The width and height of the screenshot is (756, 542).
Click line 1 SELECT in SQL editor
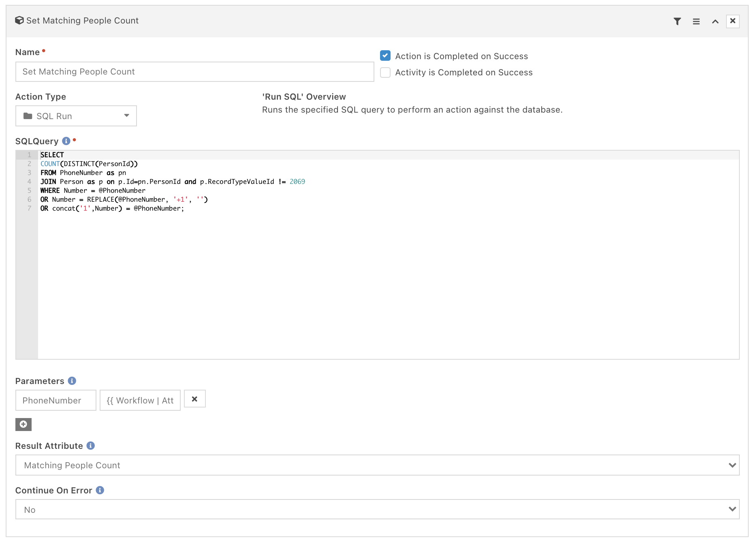click(52, 155)
